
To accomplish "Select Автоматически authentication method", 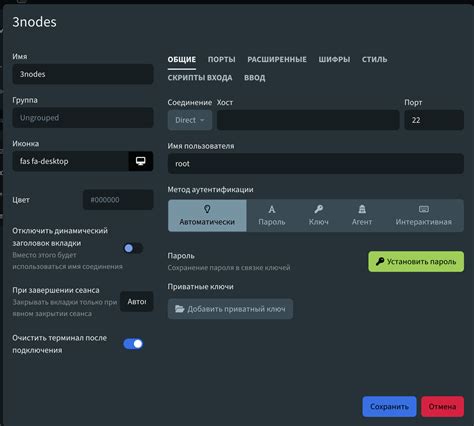I will click(x=207, y=216).
